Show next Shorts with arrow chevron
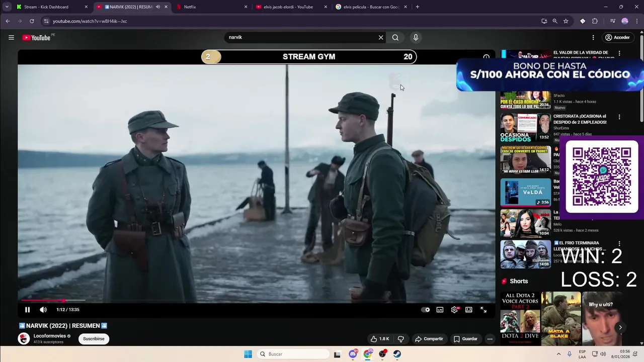 coord(620,327)
